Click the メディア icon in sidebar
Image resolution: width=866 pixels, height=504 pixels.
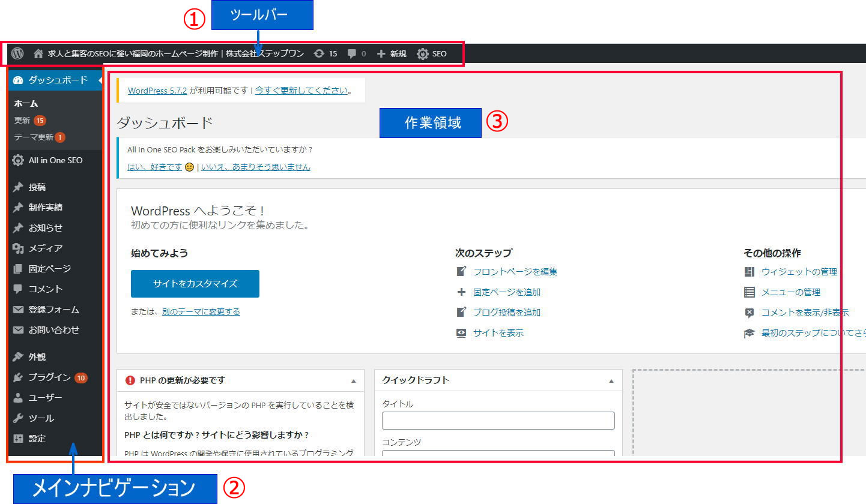[18, 248]
